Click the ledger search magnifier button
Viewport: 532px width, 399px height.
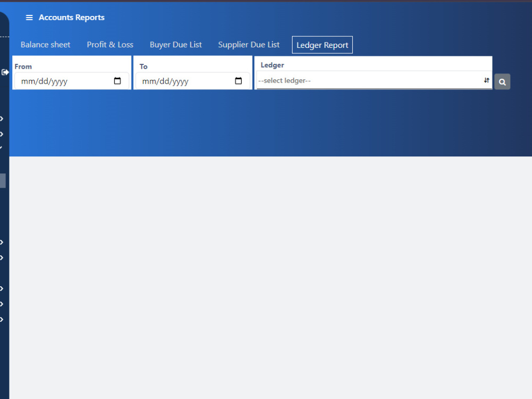pos(502,82)
